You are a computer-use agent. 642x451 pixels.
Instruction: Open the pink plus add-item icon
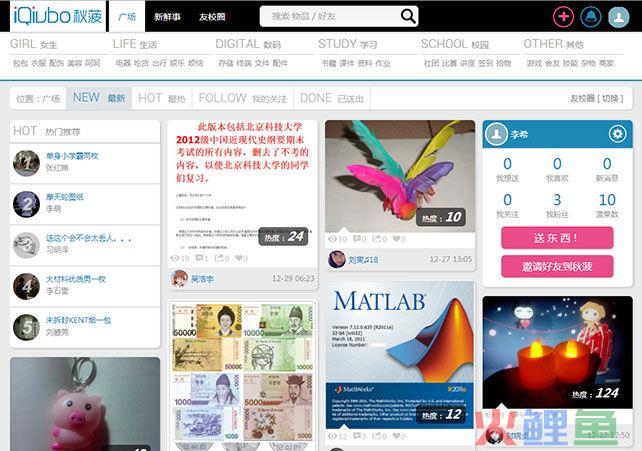click(x=563, y=17)
